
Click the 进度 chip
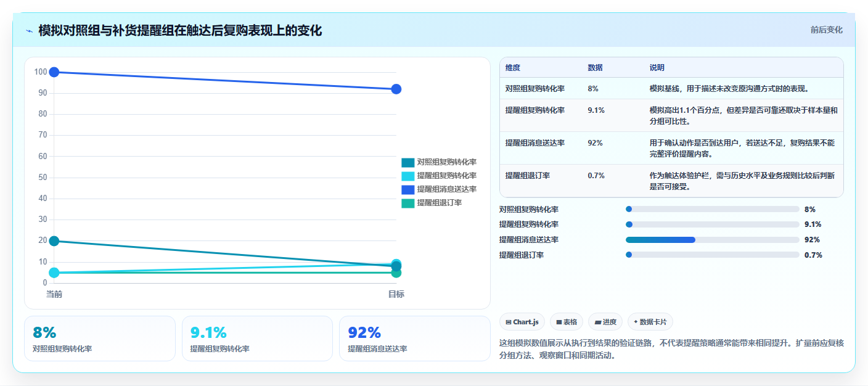click(605, 322)
